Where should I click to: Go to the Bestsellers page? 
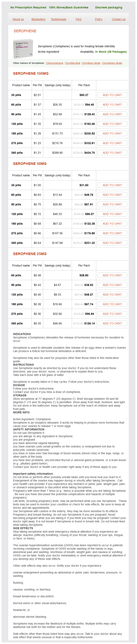point(38,19)
